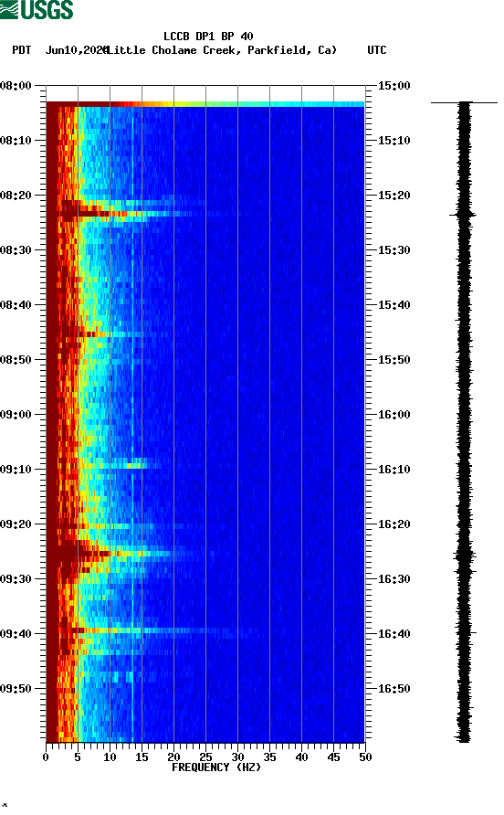This screenshot has height=815, width=504.
Task: Click the 08:20 PDT time label
Action: point(16,196)
